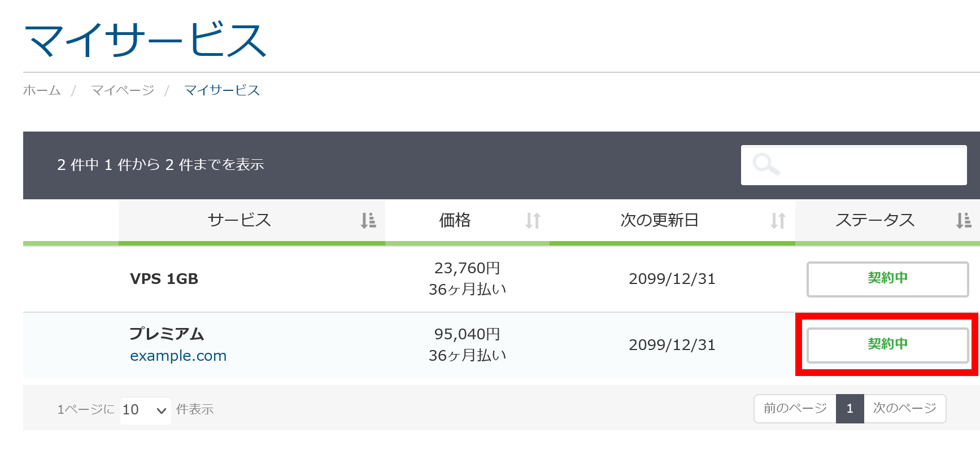
Task: Go to the previous page with 前のページ
Action: click(795, 408)
